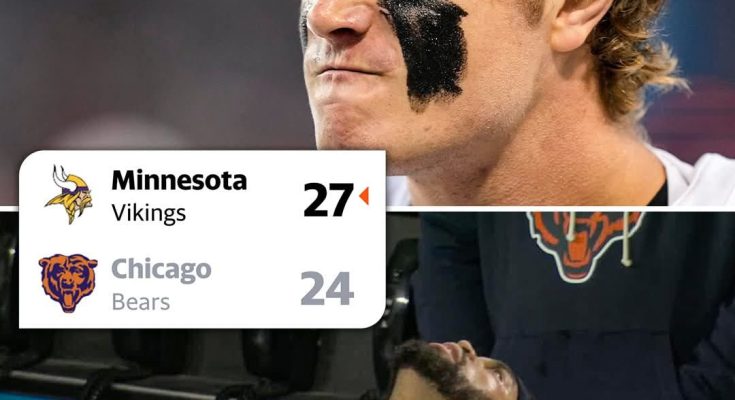This screenshot has width=735, height=400.
Task: Click the Chicago Bears team logo
Action: tap(68, 283)
